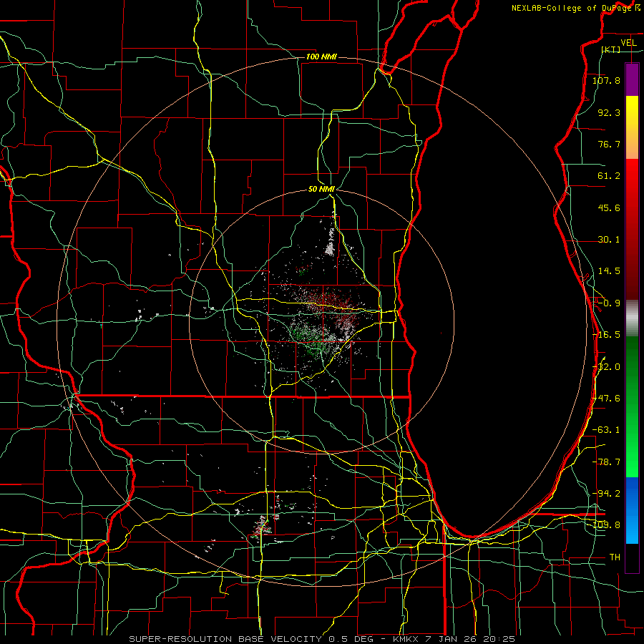This screenshot has width=644, height=644.
Task: Click the [KT] units label
Action: coord(610,49)
